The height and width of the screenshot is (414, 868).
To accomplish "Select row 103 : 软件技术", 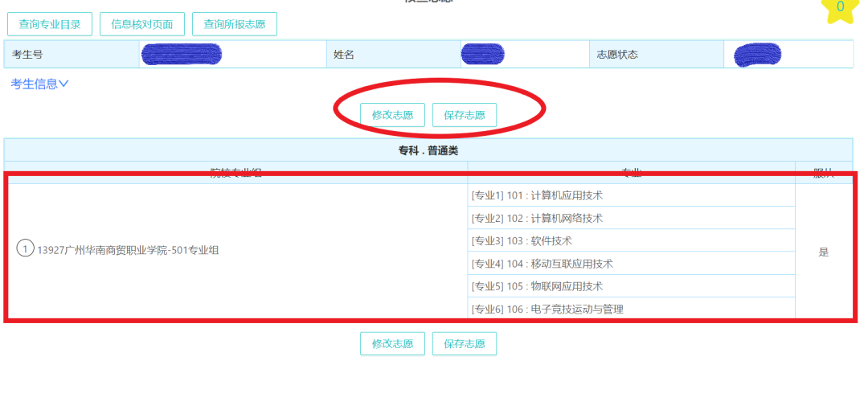I will coord(631,240).
